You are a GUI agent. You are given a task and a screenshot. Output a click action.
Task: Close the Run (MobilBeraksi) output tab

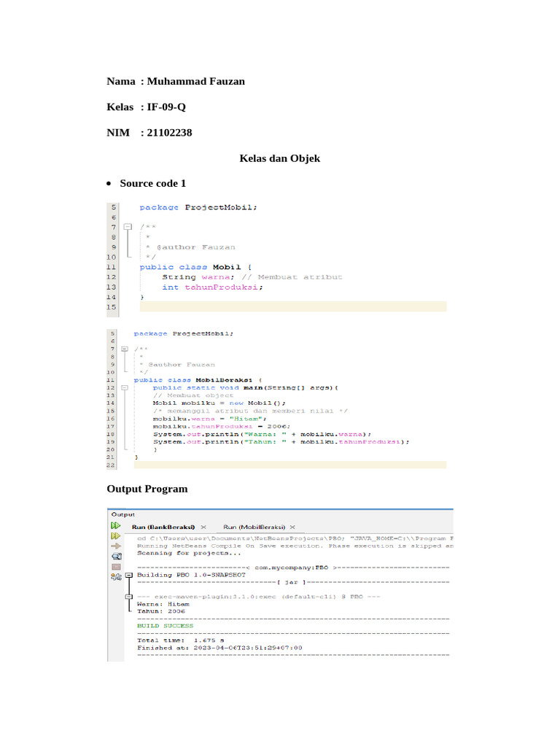click(x=292, y=526)
